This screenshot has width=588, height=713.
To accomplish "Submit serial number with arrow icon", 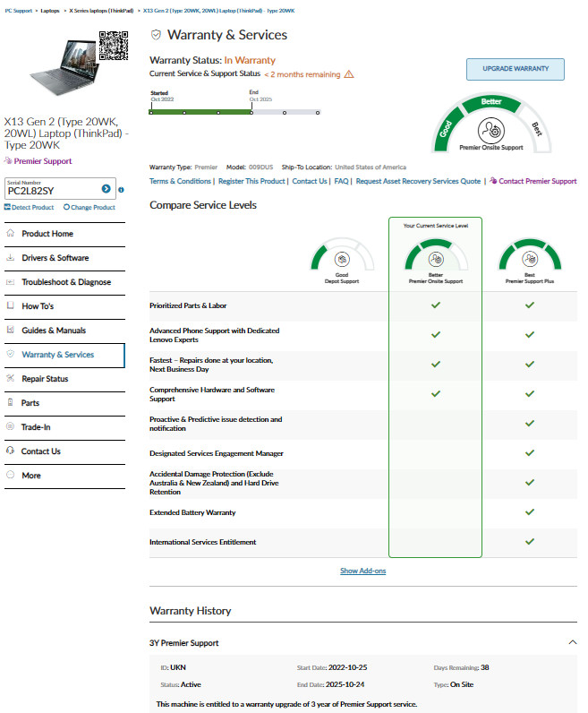I will pos(106,189).
